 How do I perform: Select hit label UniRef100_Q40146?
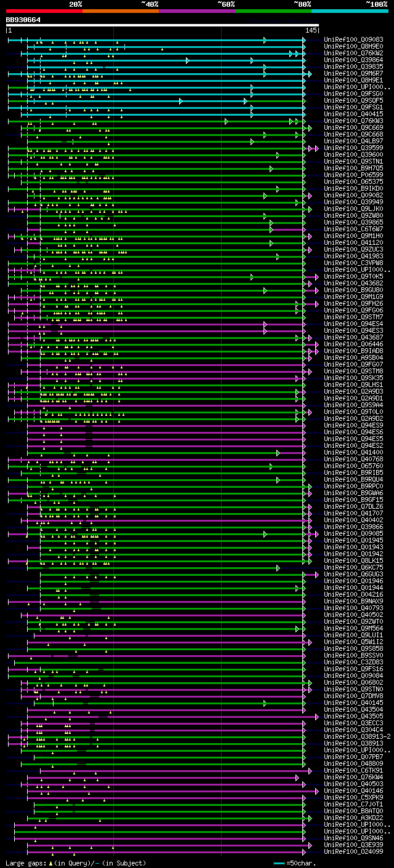pyautogui.click(x=353, y=790)
